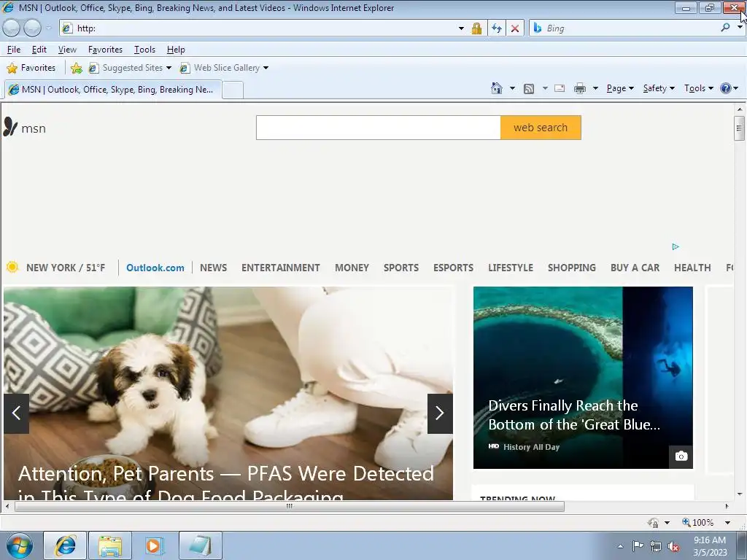Screen dimensions: 747x560
Task: Open the Home button dropdown arrow
Action: pos(512,88)
